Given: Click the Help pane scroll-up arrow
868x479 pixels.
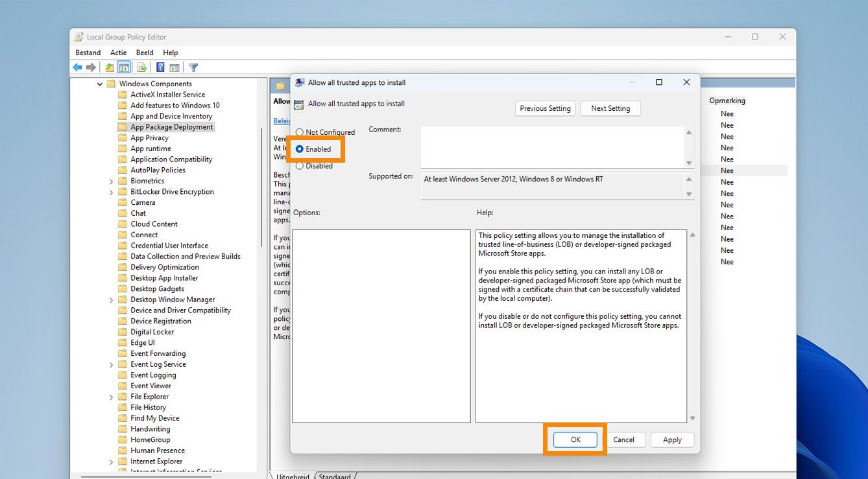Looking at the screenshot, I should 692,235.
